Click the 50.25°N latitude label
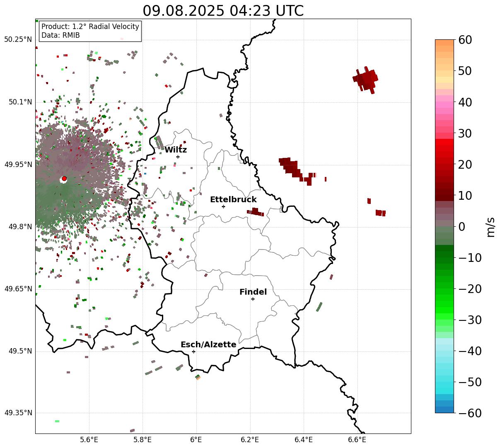Viewport: 500px width, 448px height. click(x=18, y=40)
